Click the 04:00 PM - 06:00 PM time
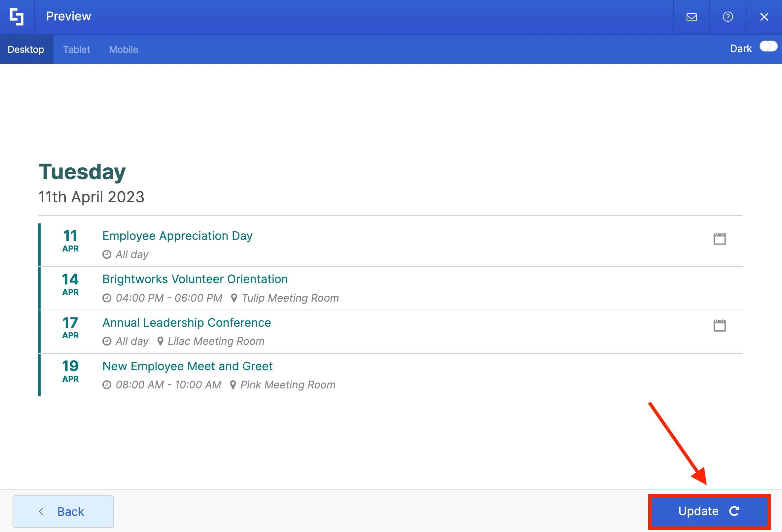Viewport: 782px width, 532px height. (169, 298)
